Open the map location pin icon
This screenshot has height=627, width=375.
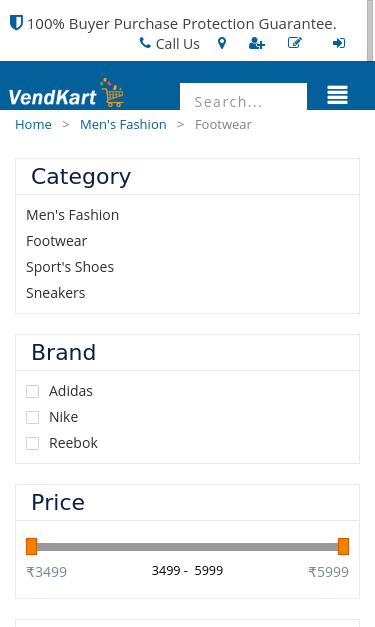pos(222,43)
